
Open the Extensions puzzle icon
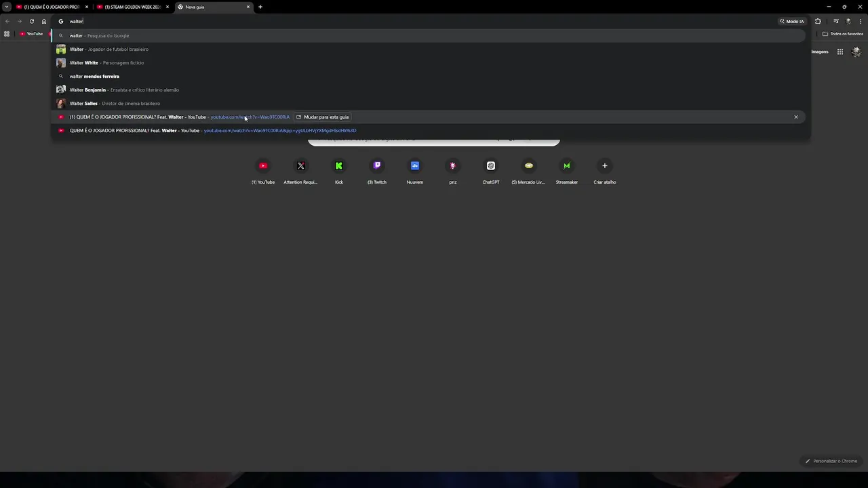[x=818, y=21]
